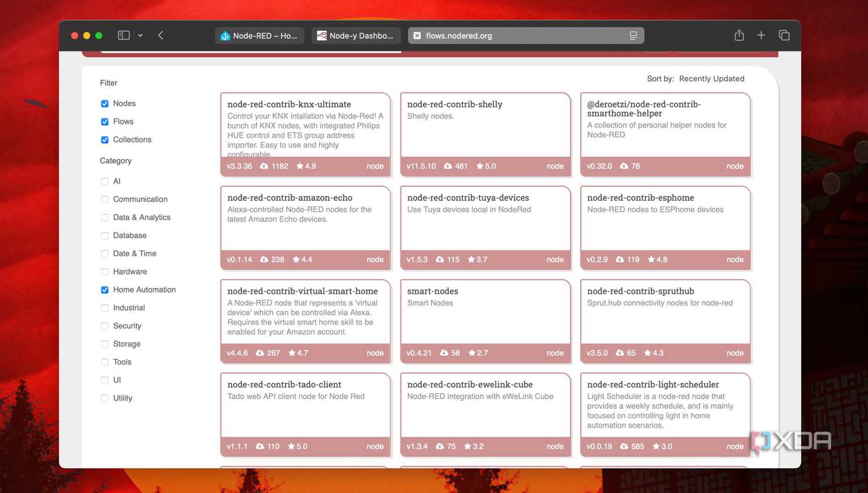Click star rating icon on tado-client card
The width and height of the screenshot is (868, 493).
pos(291,446)
